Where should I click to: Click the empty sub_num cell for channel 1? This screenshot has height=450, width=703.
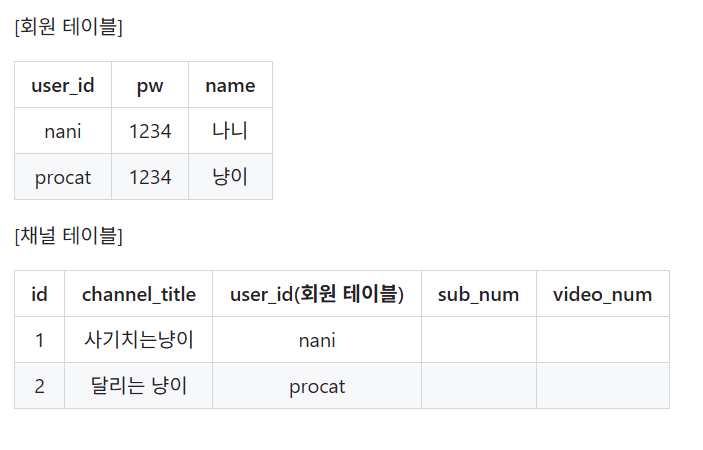[478, 340]
